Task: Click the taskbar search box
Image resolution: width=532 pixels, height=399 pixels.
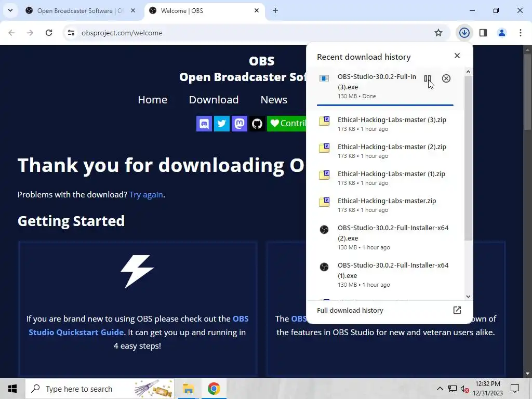Action: pyautogui.click(x=100, y=389)
